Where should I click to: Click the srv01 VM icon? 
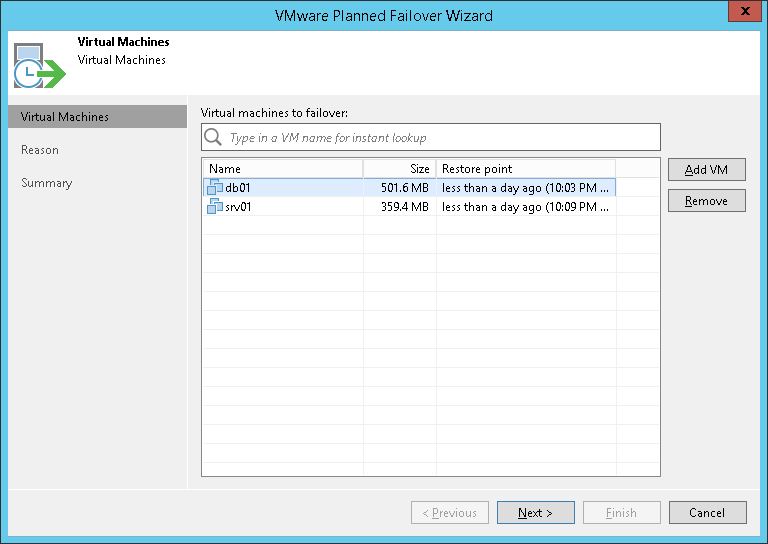tap(215, 206)
